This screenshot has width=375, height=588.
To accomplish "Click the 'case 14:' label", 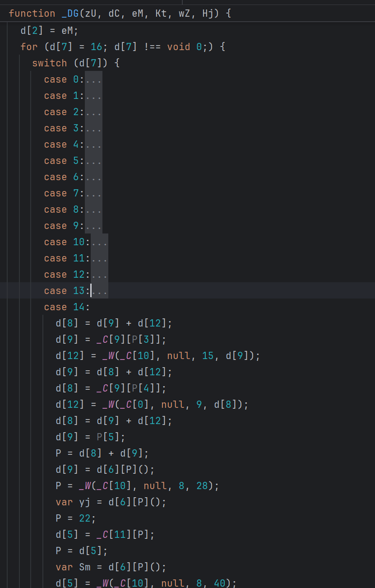I will click(67, 307).
